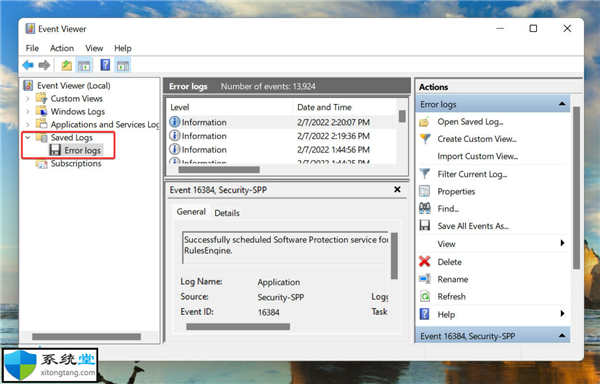The width and height of the screenshot is (600, 384).
Task: Click the green Refresh icon
Action: (425, 296)
